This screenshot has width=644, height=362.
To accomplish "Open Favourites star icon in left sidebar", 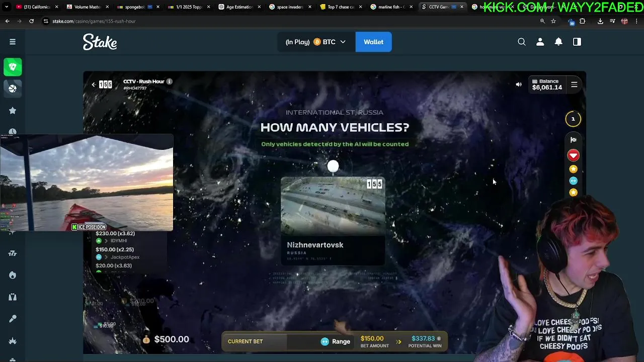I will pyautogui.click(x=13, y=111).
